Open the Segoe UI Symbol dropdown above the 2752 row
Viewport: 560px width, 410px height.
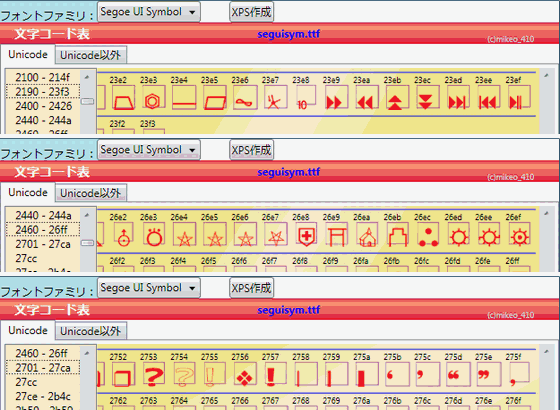tap(149, 288)
